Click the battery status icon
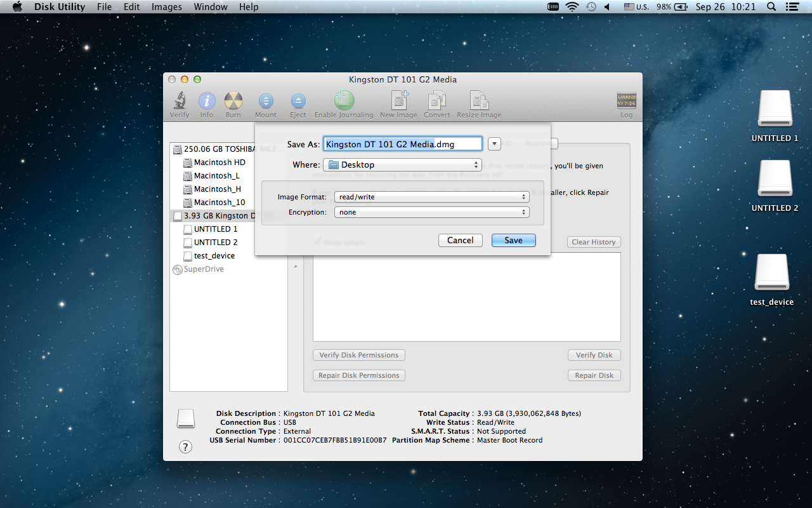This screenshot has height=508, width=812. point(681,7)
